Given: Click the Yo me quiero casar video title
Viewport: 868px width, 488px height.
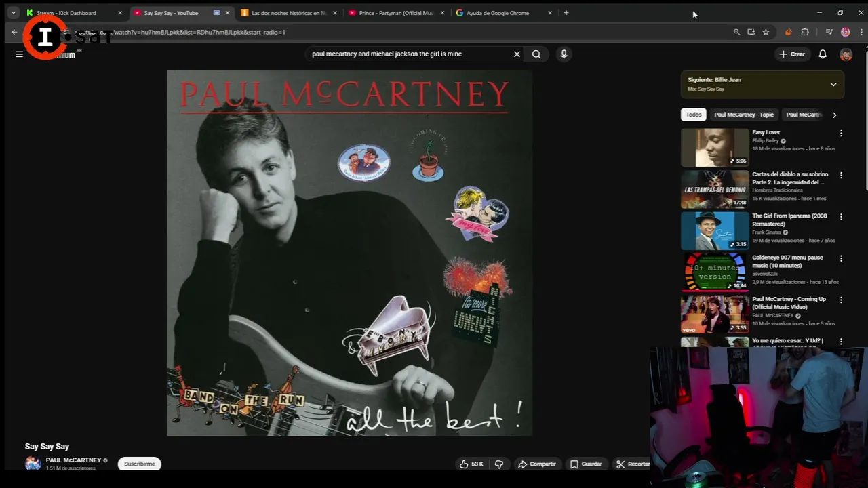Looking at the screenshot, I should 787,341.
